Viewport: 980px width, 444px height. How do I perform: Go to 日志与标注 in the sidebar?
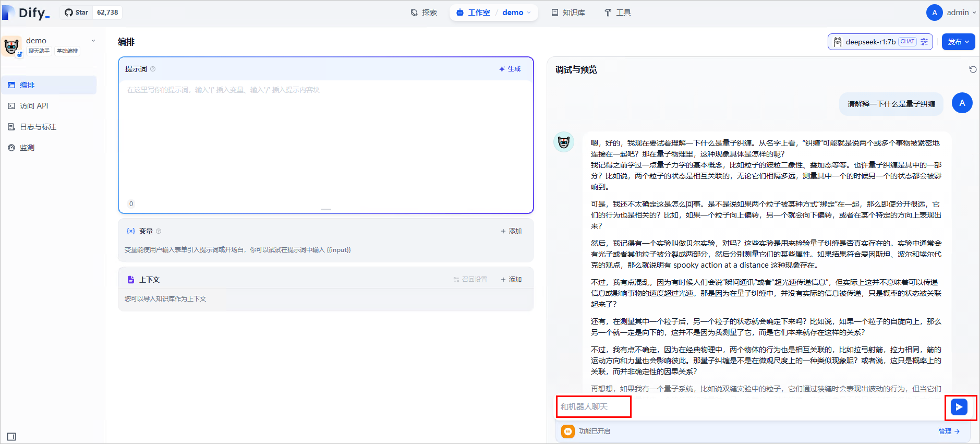pos(49,127)
